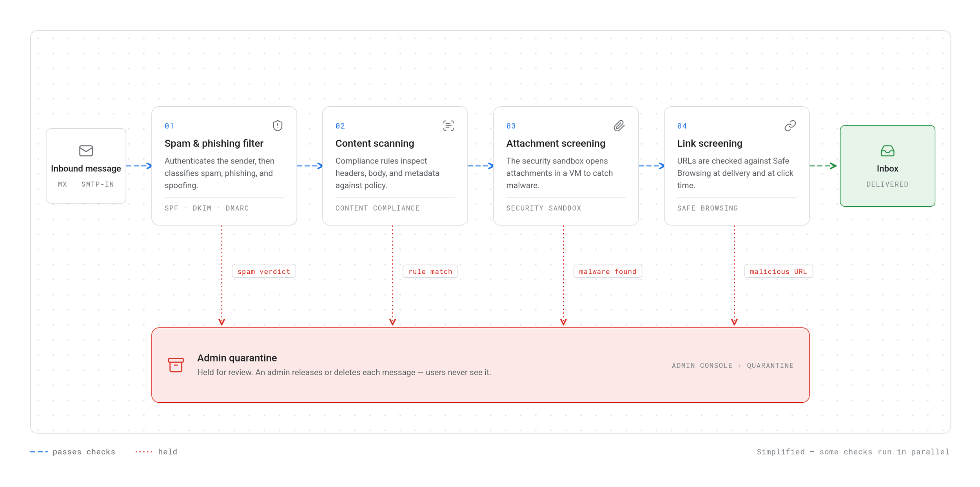Viewport: 980px width, 487px height.
Task: Click the 'URLs are checked against Safe Browsing' description
Action: (735, 173)
